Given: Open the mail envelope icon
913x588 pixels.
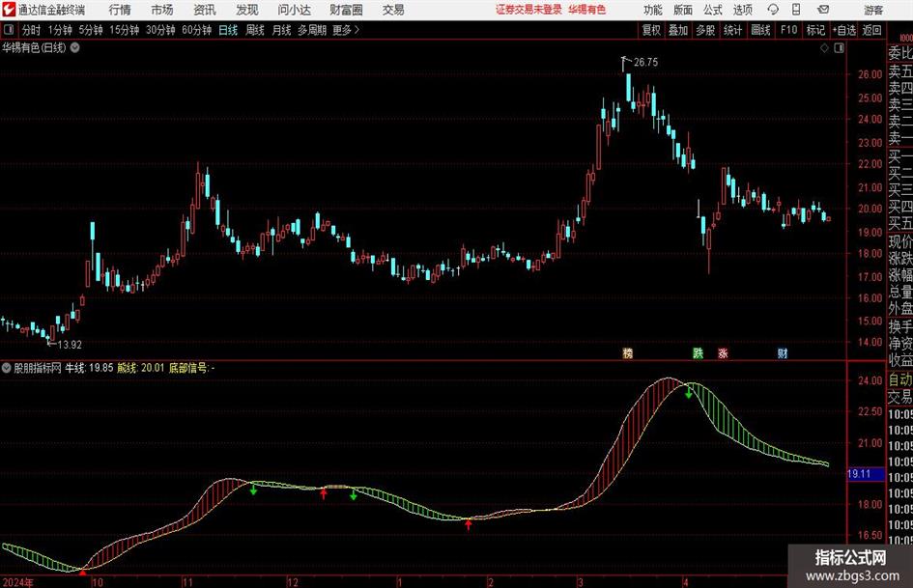Looking at the screenshot, I should [823, 10].
